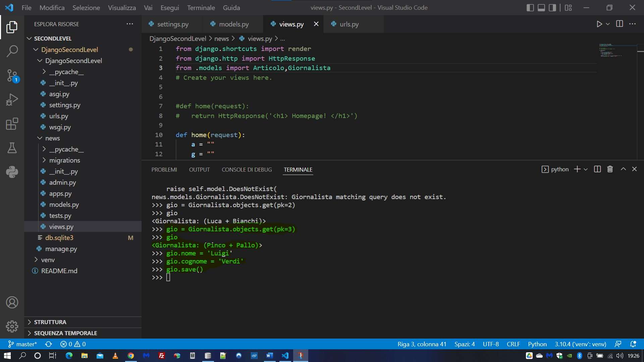The width and height of the screenshot is (644, 362).
Task: Run the Python file with play icon
Action: (x=599, y=24)
